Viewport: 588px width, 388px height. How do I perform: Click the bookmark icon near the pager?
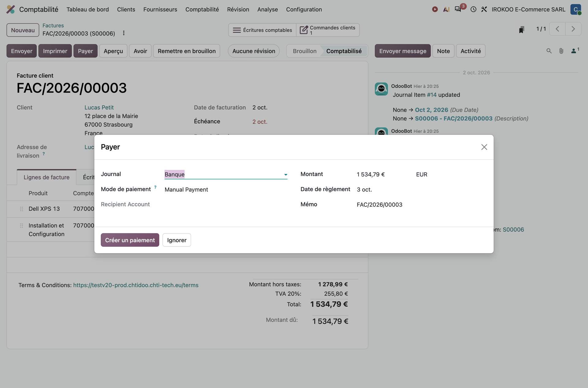pos(522,29)
